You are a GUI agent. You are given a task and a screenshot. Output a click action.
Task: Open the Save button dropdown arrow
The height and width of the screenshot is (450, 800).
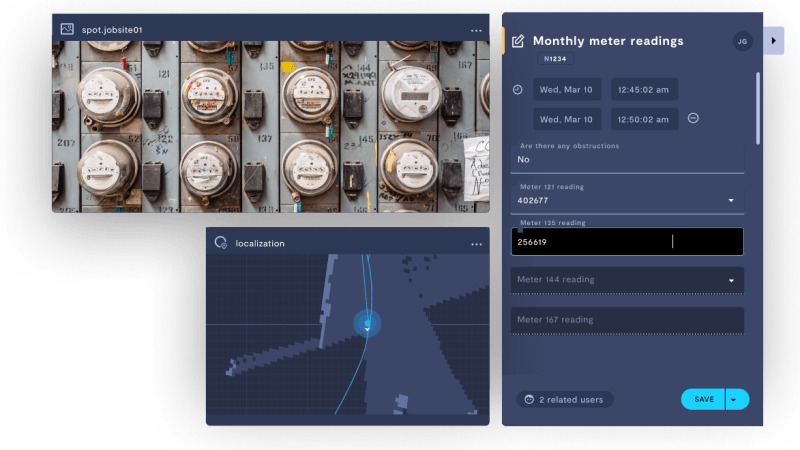[x=737, y=399]
